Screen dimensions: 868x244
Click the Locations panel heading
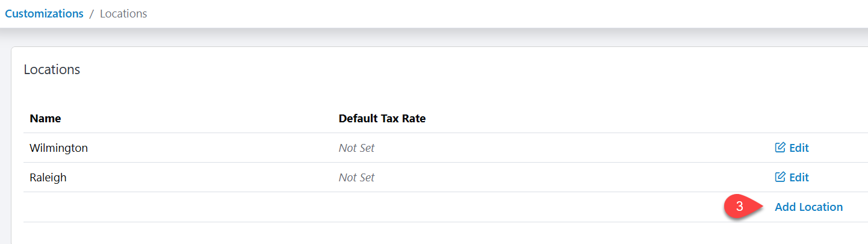tap(52, 69)
